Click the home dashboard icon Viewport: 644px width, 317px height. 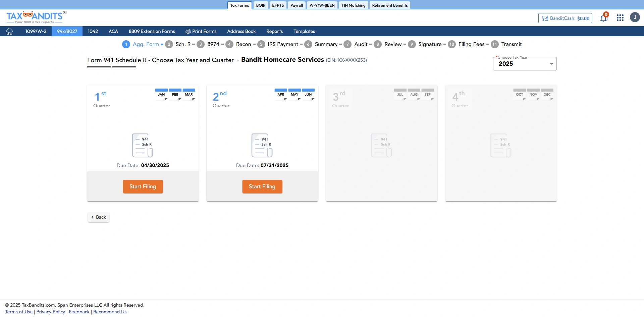pos(9,31)
